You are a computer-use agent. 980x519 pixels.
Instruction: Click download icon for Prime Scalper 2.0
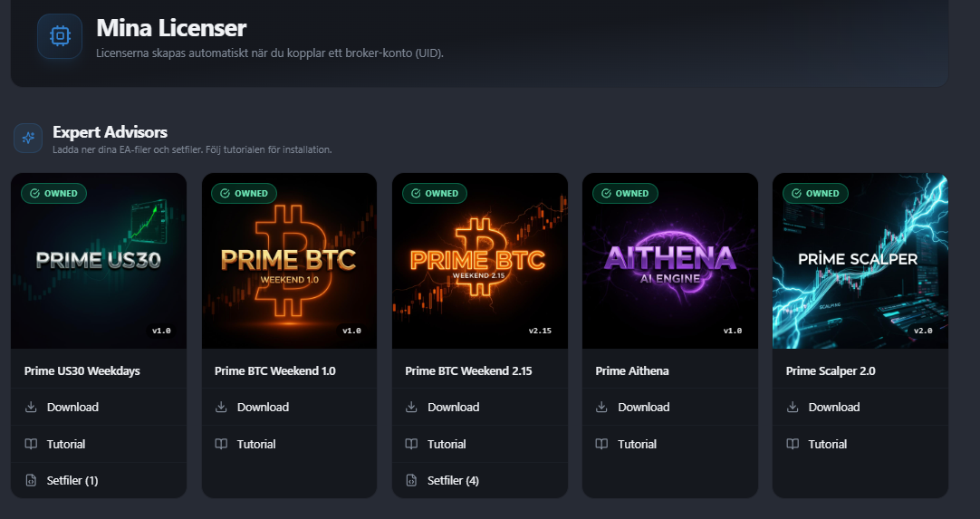[793, 407]
